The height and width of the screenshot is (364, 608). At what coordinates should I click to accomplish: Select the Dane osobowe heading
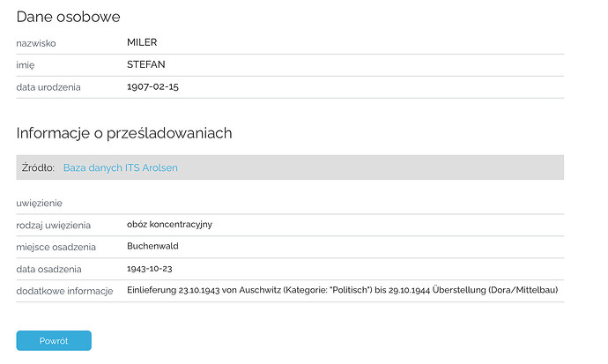tap(68, 17)
